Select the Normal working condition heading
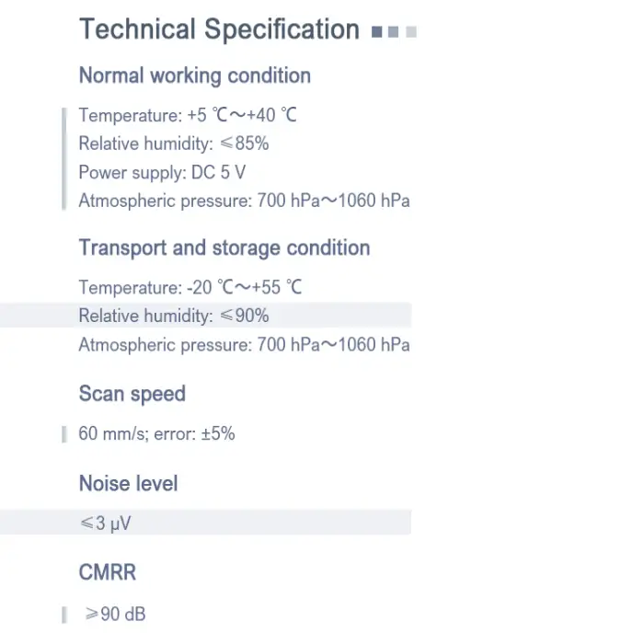 click(x=195, y=75)
